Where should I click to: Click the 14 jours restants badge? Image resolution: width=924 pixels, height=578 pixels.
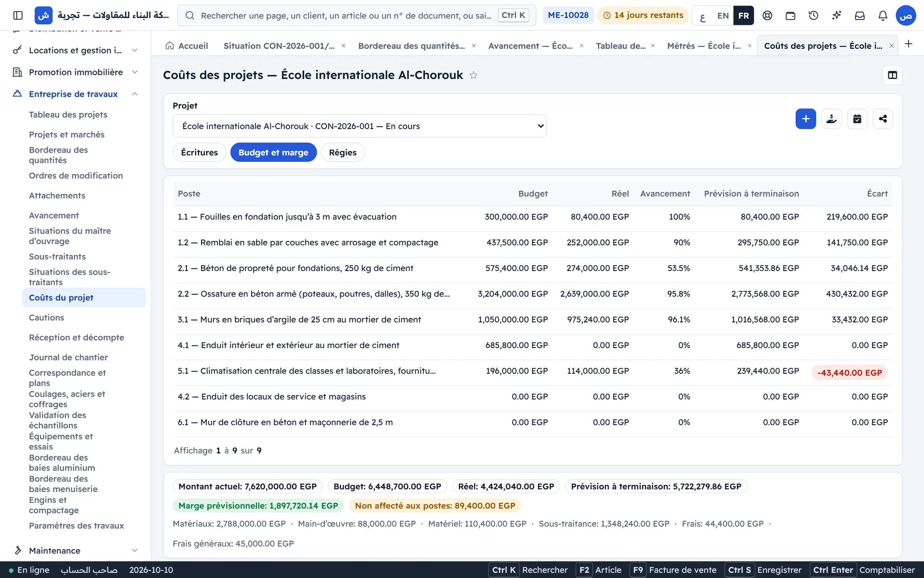coord(643,15)
